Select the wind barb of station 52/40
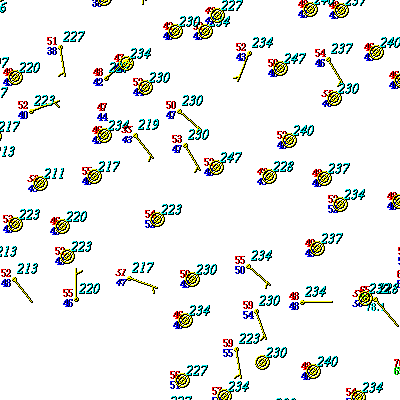 [x=44, y=106]
